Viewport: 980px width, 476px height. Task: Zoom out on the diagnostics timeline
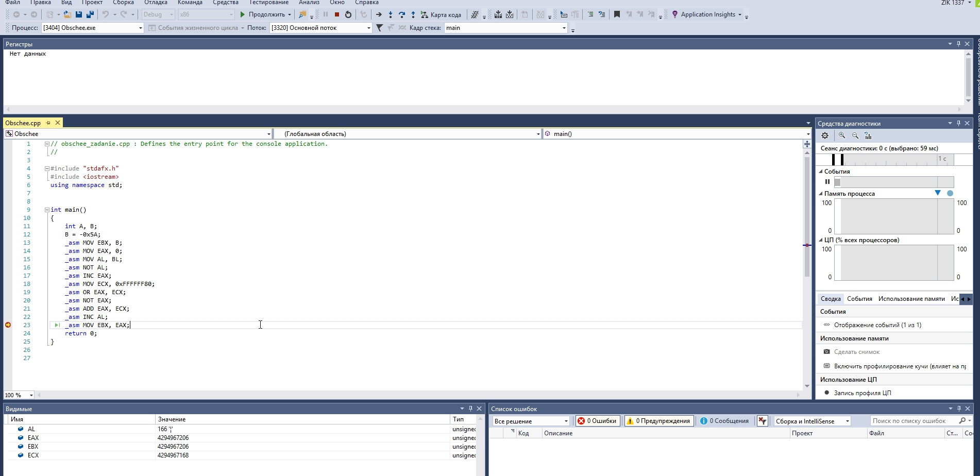pos(855,135)
